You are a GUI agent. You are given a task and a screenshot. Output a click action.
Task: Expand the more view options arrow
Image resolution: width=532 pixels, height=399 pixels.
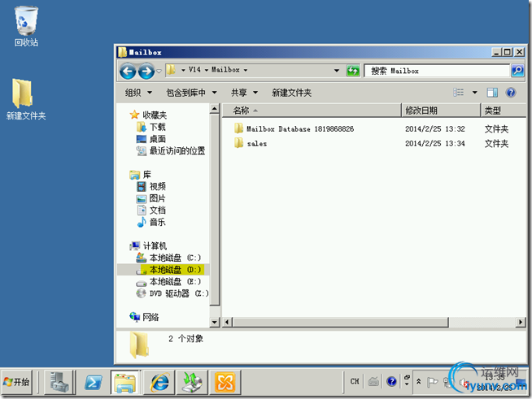click(475, 92)
